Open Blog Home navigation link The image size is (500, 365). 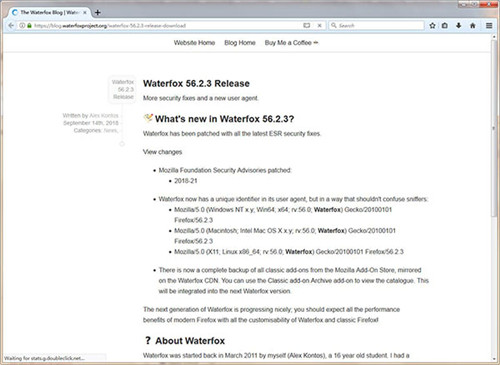pyautogui.click(x=240, y=43)
